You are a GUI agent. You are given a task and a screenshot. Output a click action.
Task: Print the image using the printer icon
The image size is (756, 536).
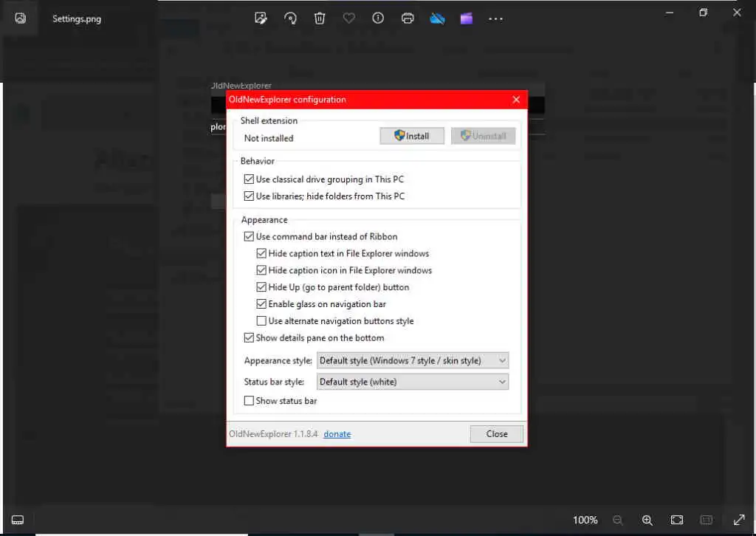click(x=408, y=18)
